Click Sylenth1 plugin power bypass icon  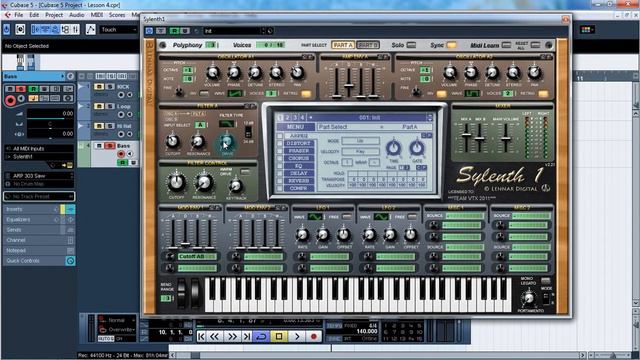[149, 31]
